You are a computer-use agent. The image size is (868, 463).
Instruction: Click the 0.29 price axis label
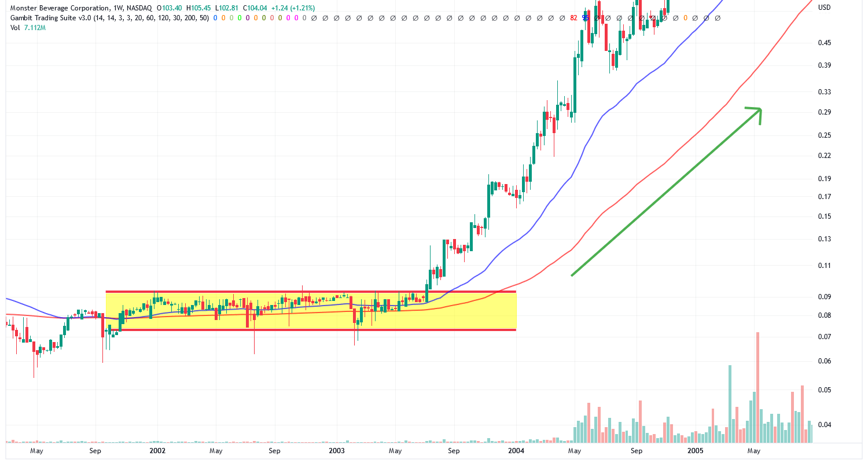coord(825,112)
